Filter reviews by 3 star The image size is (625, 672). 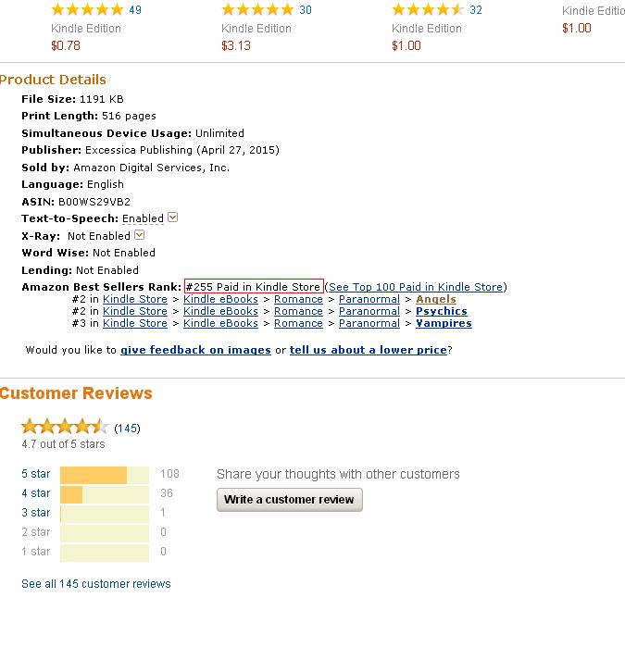(36, 513)
